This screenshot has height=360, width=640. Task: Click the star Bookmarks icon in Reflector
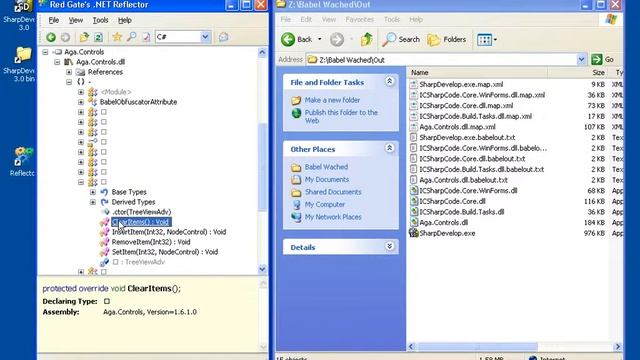[117, 37]
